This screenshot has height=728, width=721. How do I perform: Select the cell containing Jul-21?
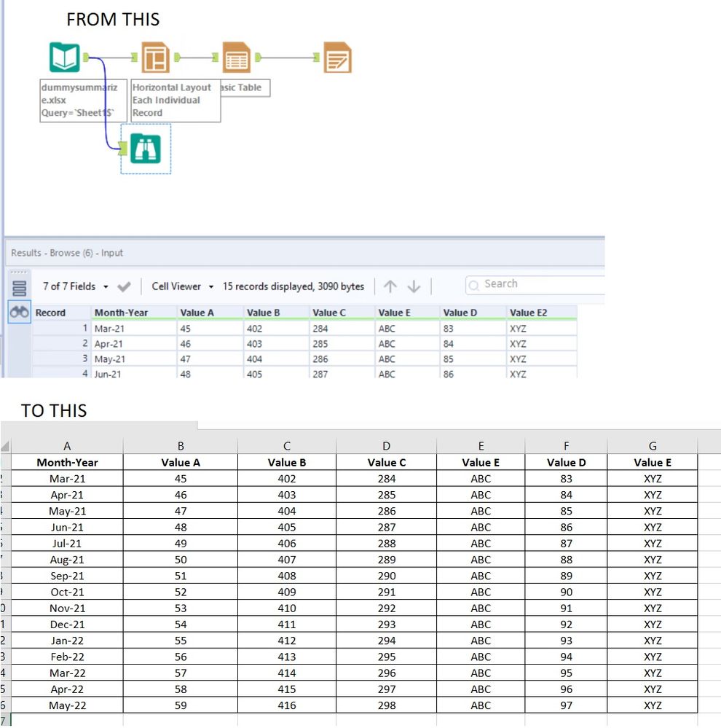(x=67, y=544)
